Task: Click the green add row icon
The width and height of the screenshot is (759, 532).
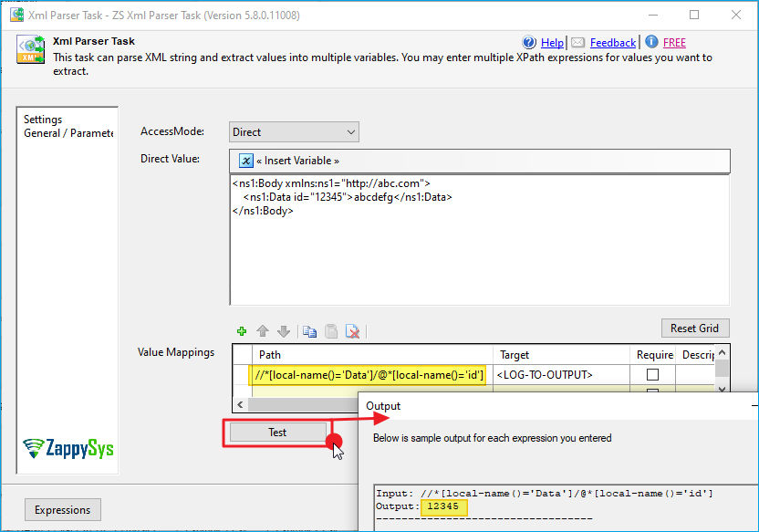Action: click(242, 331)
